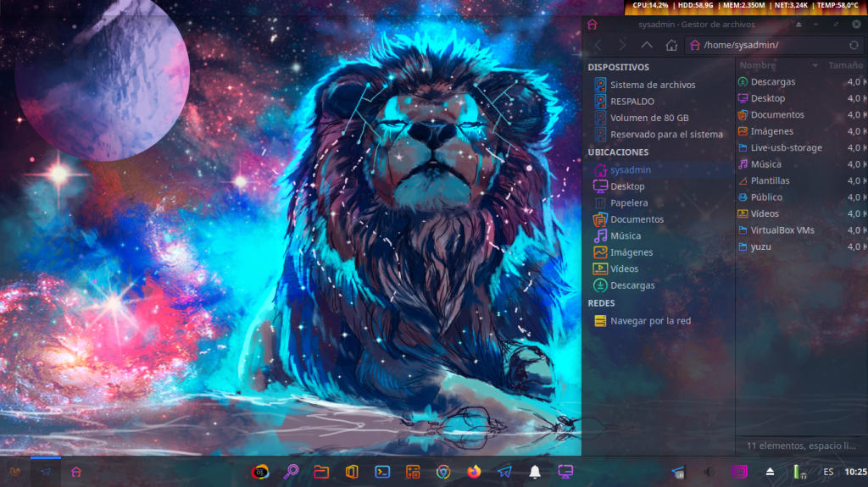Click the back navigation arrow
868x487 pixels.
pos(598,45)
